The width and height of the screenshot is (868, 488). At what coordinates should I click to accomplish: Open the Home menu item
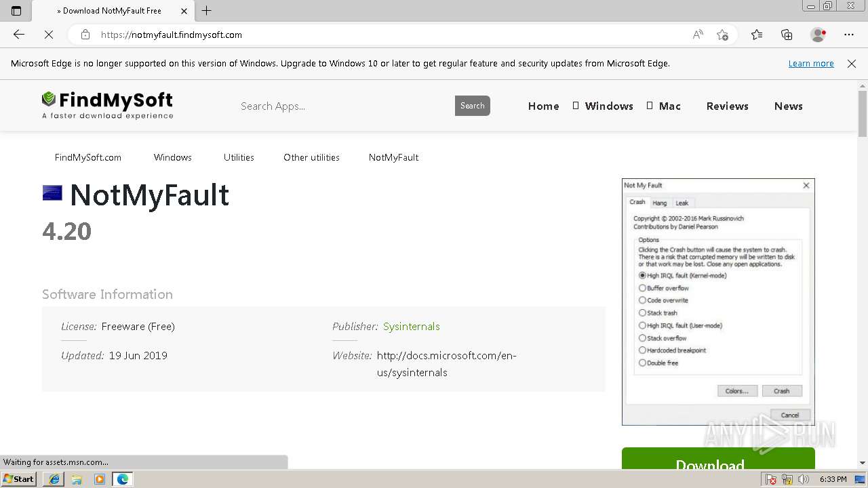[544, 106]
